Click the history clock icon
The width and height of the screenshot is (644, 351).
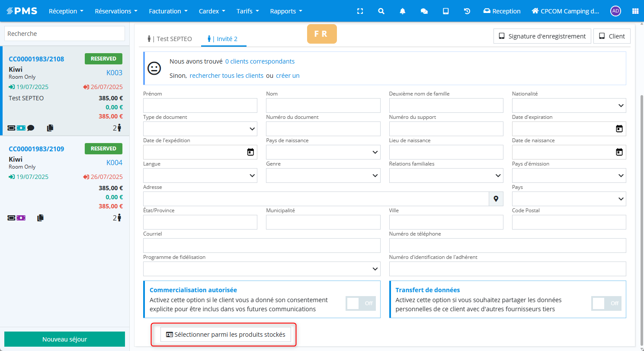(467, 11)
